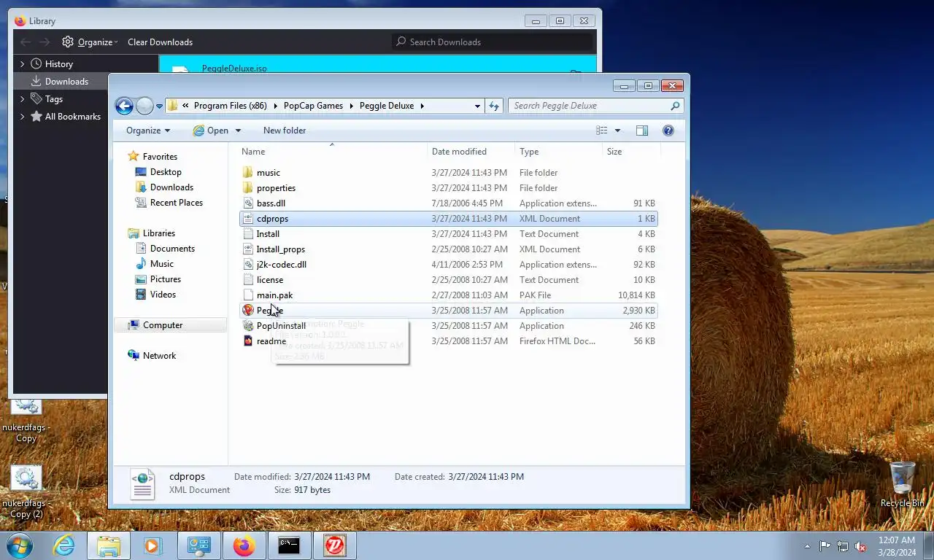This screenshot has width=934, height=560.
Task: Click Clear Downloads in the Library window
Action: point(160,42)
